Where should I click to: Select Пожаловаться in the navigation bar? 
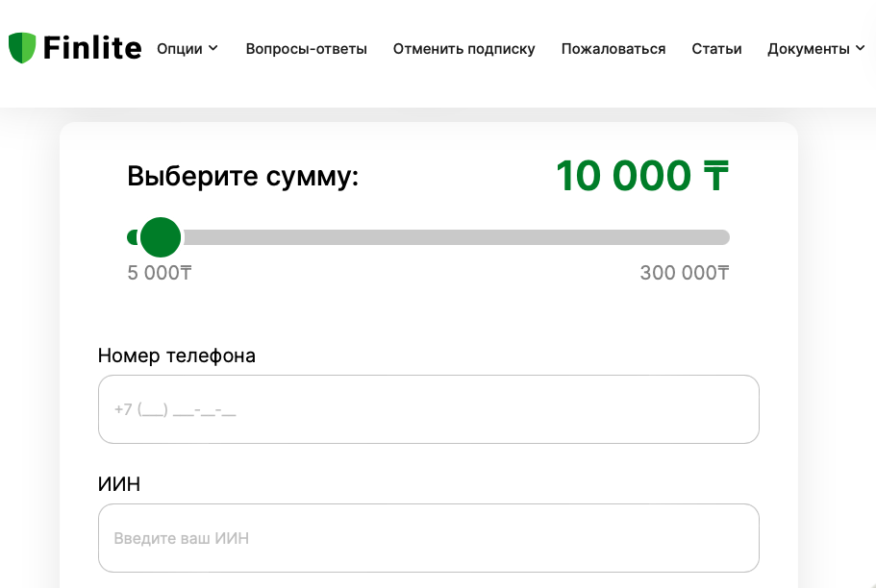pyautogui.click(x=613, y=49)
